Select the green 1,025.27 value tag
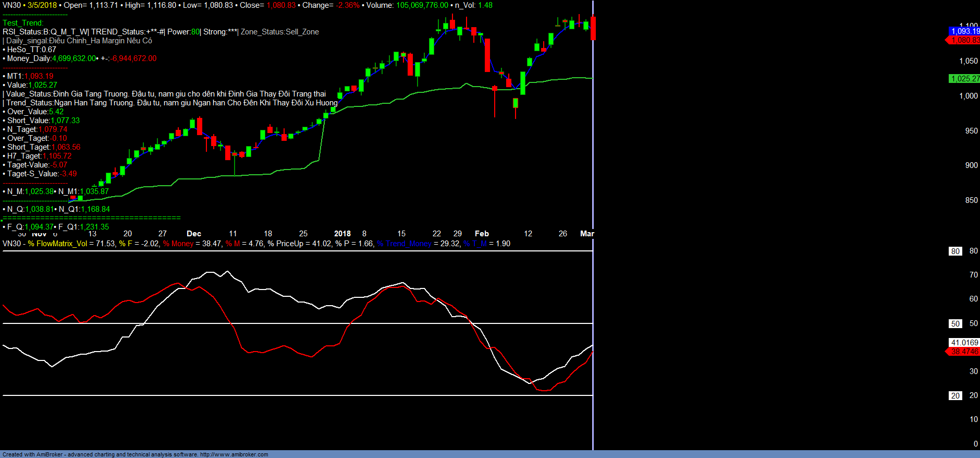This screenshot has height=458, width=980. (964, 79)
